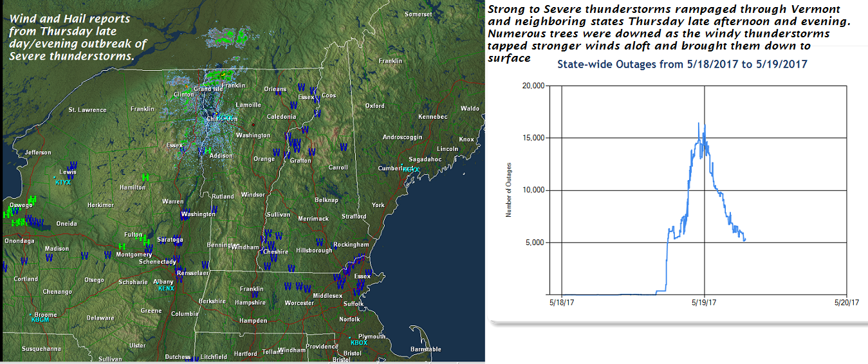Viewport: 868px width, 364px height.
Task: Click the green H hail report near Hamilton
Action: pyautogui.click(x=145, y=177)
